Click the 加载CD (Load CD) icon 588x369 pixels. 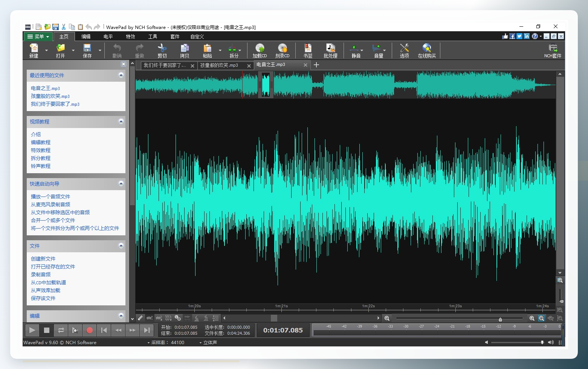[x=260, y=48]
